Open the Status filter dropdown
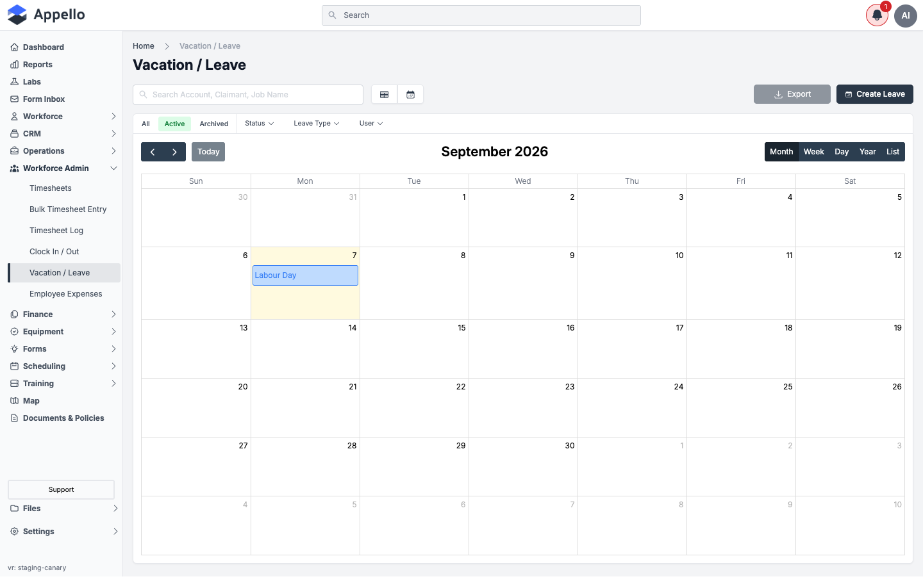Viewport: 923px width, 588px height. (x=259, y=124)
